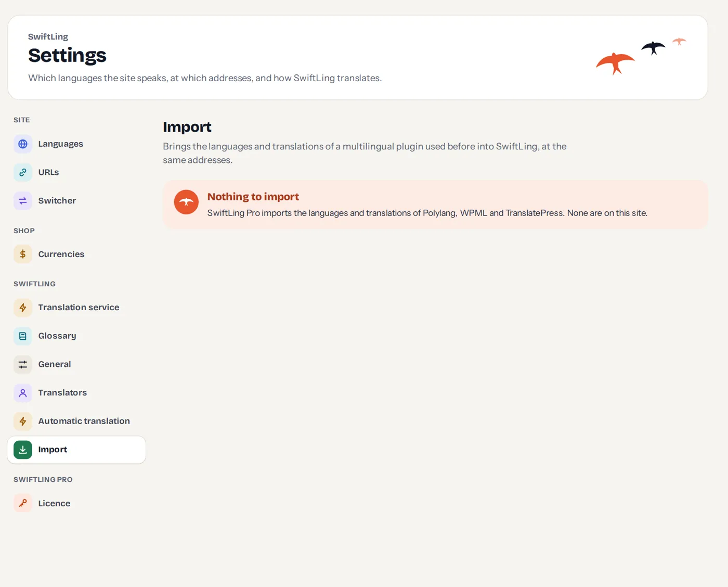This screenshot has height=587, width=728.
Task: Click the lightning icon beside Automatic translation
Action: [x=23, y=421]
